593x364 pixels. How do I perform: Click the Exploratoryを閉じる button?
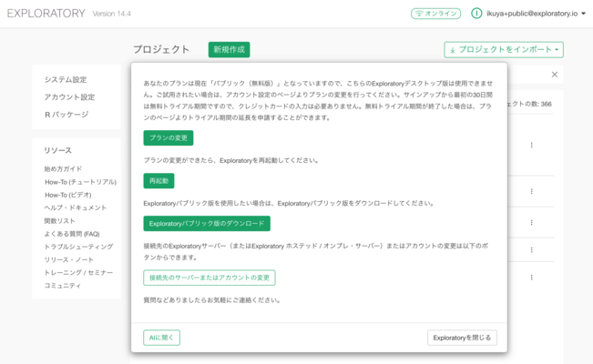coord(462,338)
